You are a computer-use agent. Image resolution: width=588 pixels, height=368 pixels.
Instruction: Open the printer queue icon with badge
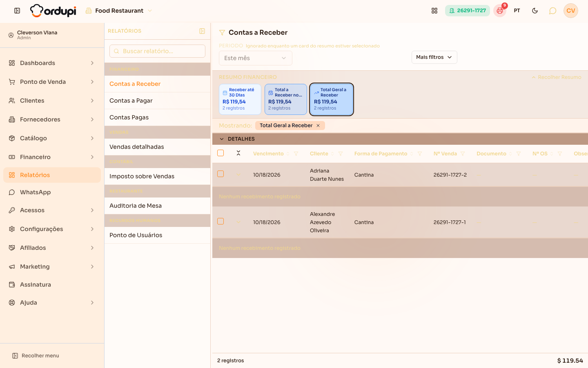[x=500, y=11]
